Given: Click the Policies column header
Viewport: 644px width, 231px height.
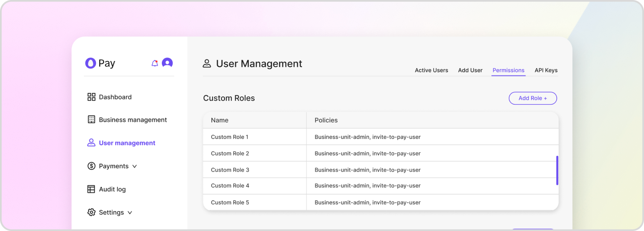Looking at the screenshot, I should pyautogui.click(x=326, y=120).
